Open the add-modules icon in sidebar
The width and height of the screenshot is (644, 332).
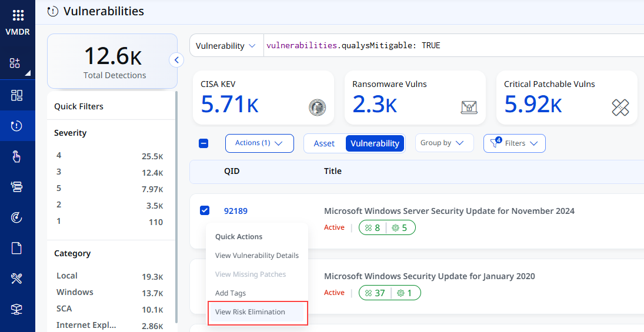tap(15, 63)
